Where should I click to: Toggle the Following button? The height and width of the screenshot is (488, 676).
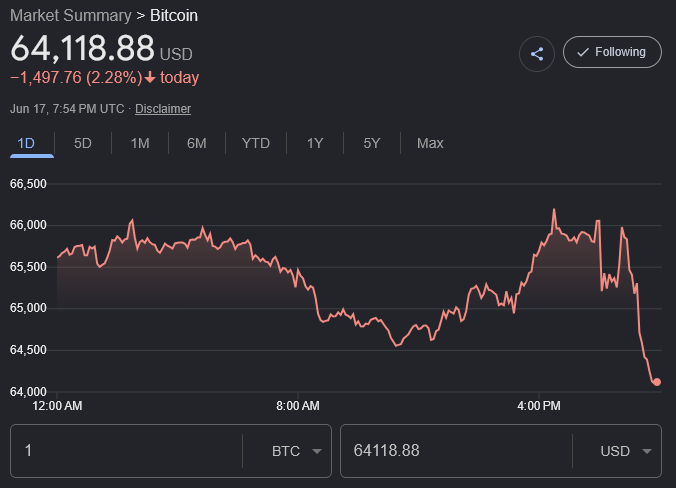(612, 52)
